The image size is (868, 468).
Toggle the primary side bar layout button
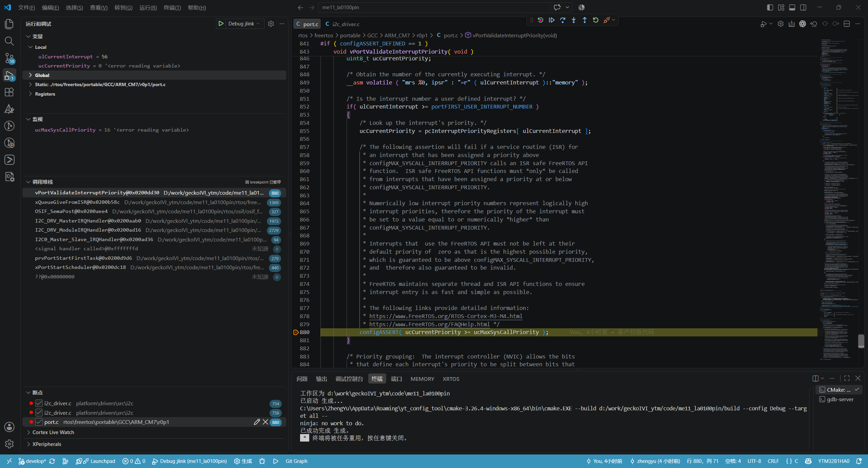tap(770, 7)
